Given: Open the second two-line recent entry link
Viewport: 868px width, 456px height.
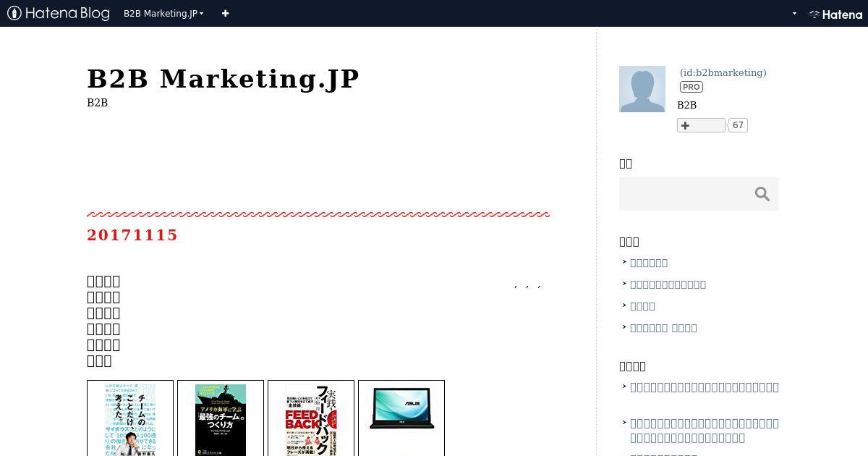Looking at the screenshot, I should (x=705, y=431).
